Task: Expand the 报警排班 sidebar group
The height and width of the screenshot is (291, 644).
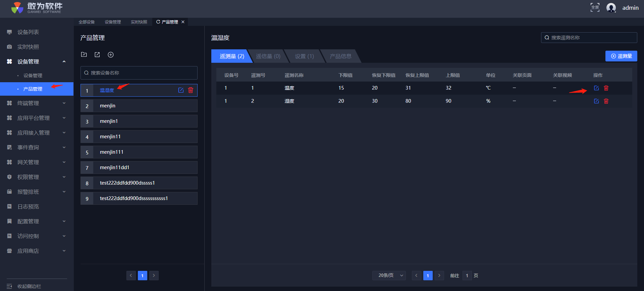Action: click(64, 192)
